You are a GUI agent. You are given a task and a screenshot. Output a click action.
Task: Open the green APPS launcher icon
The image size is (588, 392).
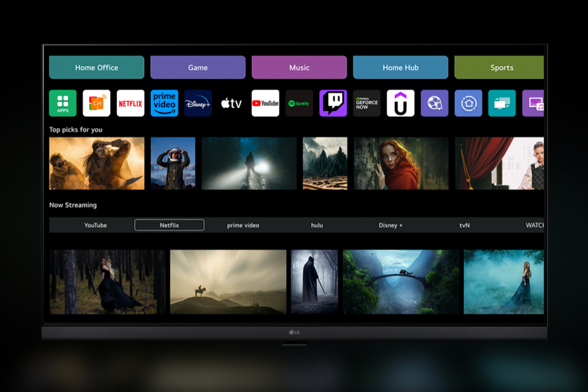coord(62,104)
